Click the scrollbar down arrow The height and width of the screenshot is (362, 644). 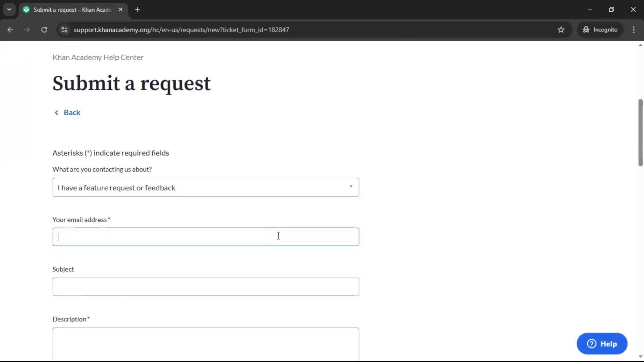tap(640, 357)
